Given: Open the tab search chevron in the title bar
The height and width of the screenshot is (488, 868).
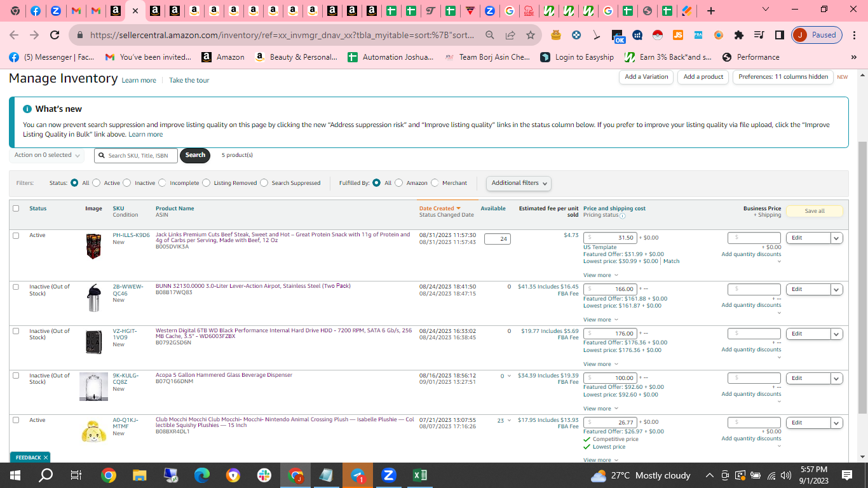Looking at the screenshot, I should pyautogui.click(x=766, y=10).
